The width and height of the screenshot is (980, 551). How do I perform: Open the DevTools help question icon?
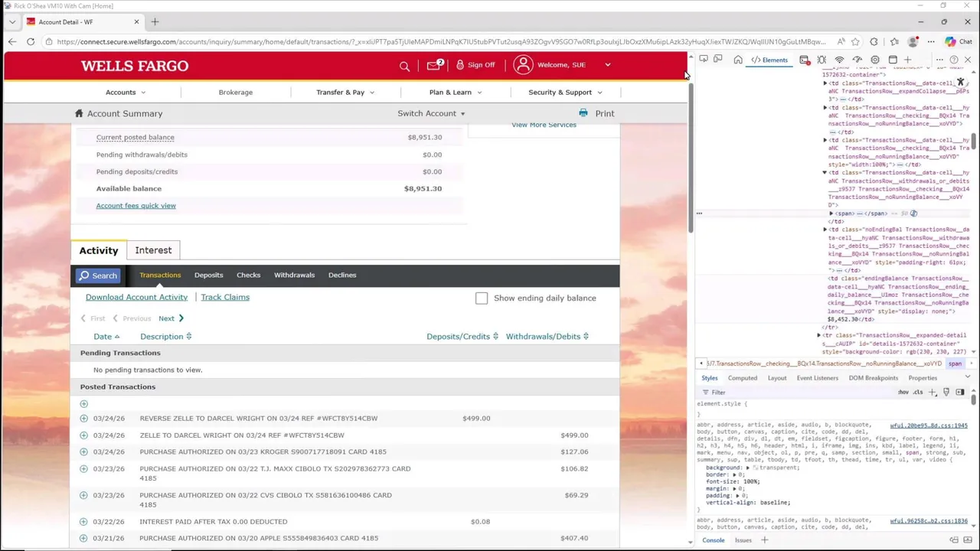point(953,60)
